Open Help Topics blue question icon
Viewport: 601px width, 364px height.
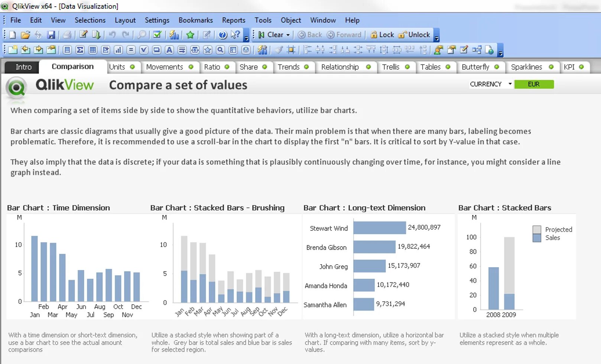coord(222,35)
